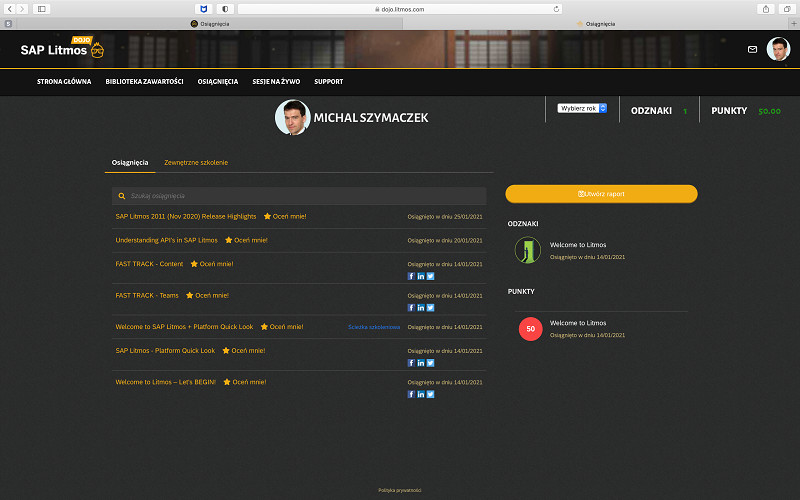
Task: Reload the page with refresh icon
Action: click(556, 9)
